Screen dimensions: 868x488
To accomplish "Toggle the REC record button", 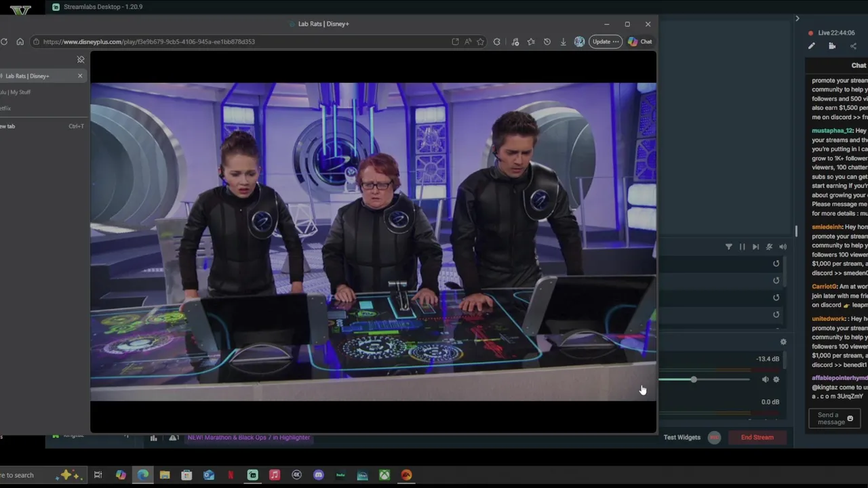I will click(714, 437).
